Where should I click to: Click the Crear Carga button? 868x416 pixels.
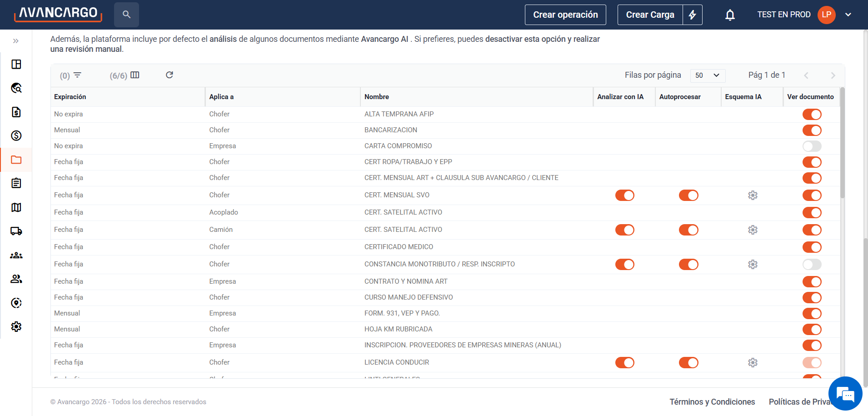click(650, 15)
